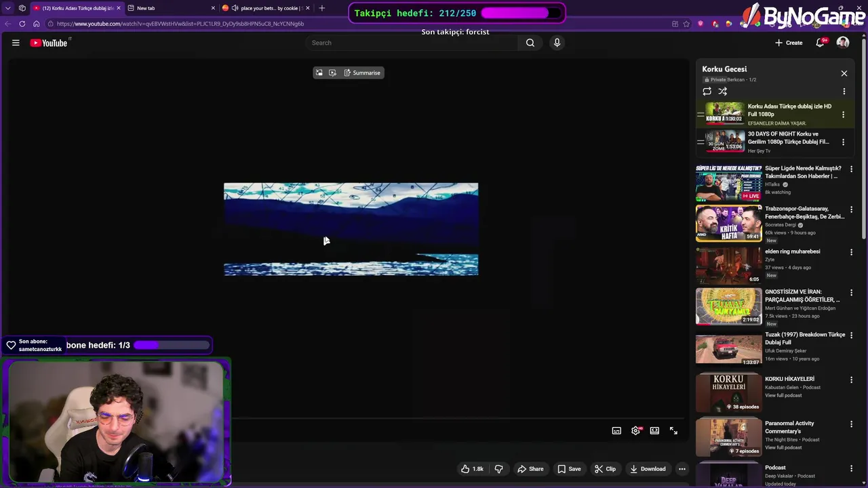Navigate back in browser

tap(8, 24)
